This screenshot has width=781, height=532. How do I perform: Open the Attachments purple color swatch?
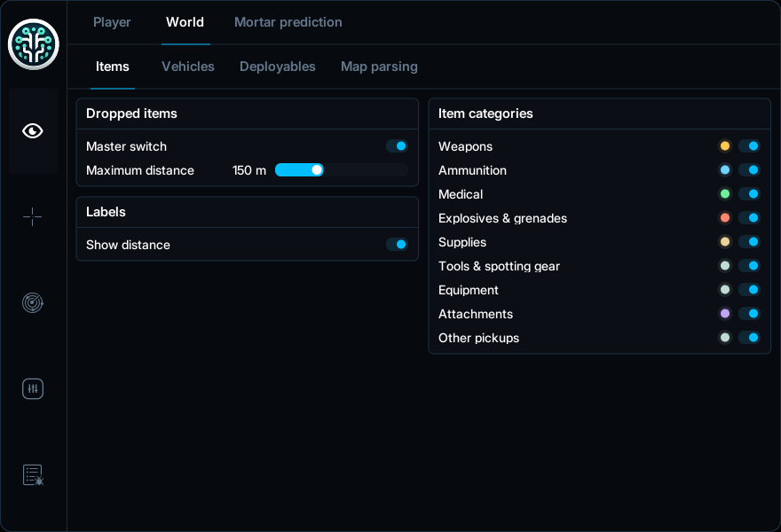tap(725, 314)
